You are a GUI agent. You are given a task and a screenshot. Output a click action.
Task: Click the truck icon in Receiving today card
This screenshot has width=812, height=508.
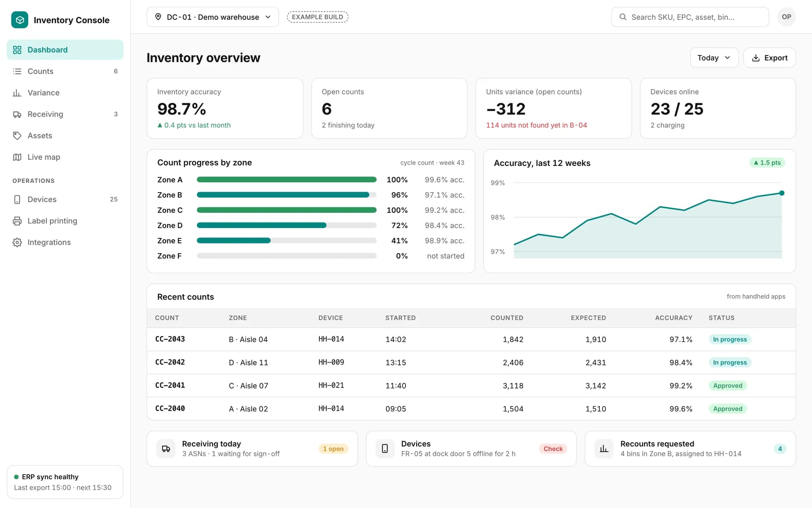pyautogui.click(x=166, y=449)
